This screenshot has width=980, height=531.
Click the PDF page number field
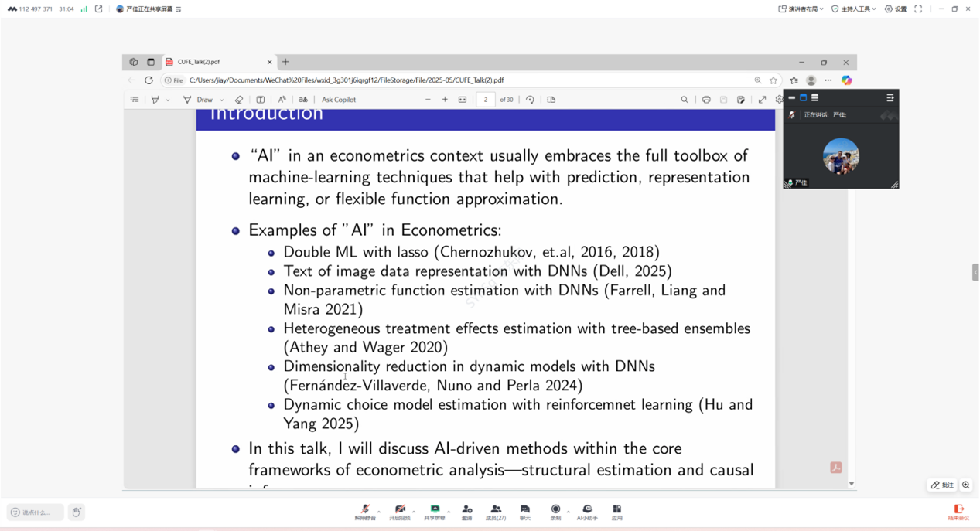[486, 100]
